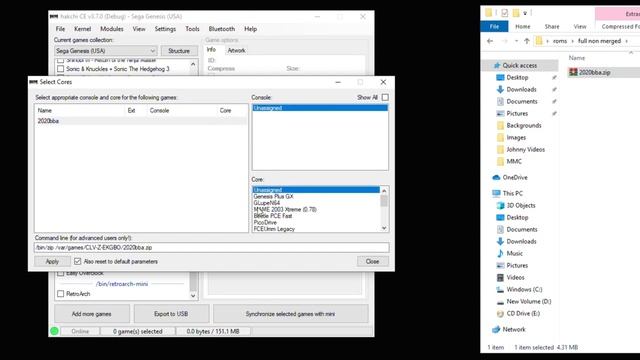Open MMC folder in sidebar
Viewport: 640px width, 360px height.
pos(514,161)
